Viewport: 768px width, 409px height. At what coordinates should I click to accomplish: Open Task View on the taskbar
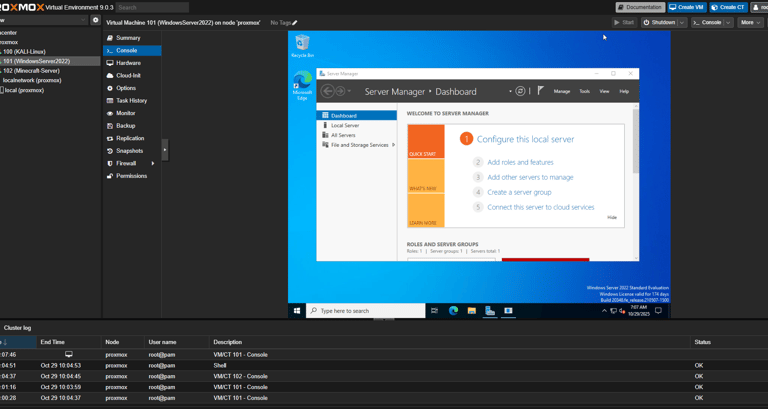[x=434, y=311]
